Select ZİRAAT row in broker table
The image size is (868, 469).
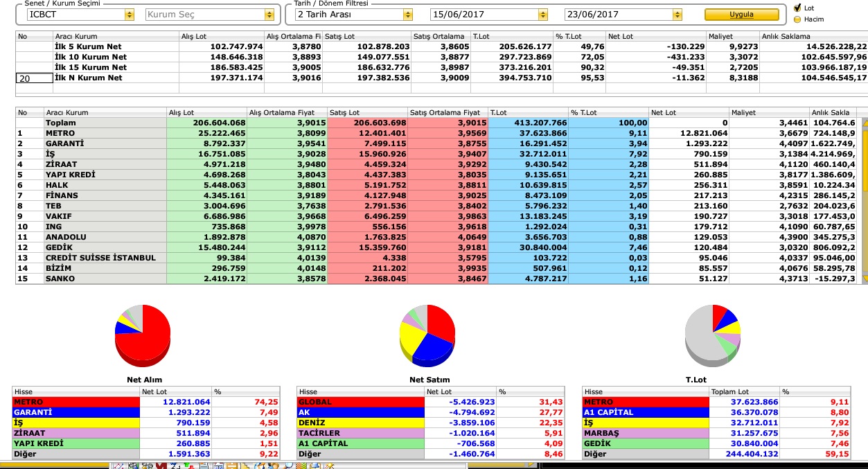coord(436,164)
